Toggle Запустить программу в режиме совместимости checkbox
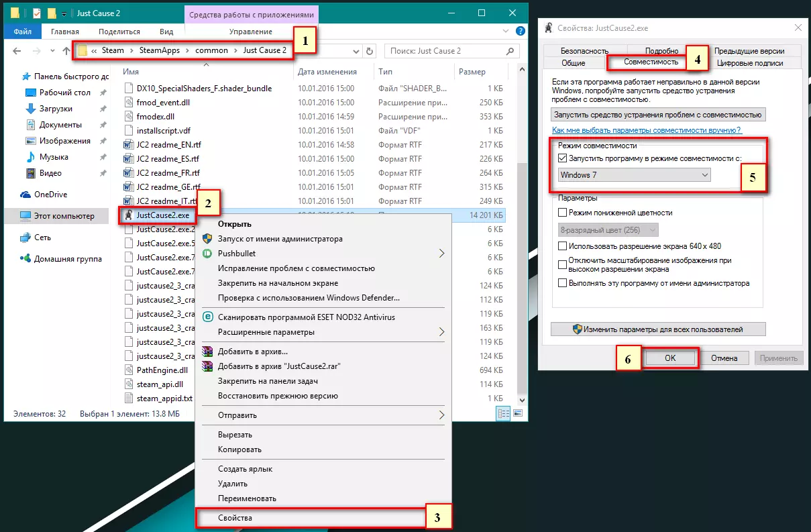Image resolution: width=811 pixels, height=532 pixels. [x=563, y=158]
